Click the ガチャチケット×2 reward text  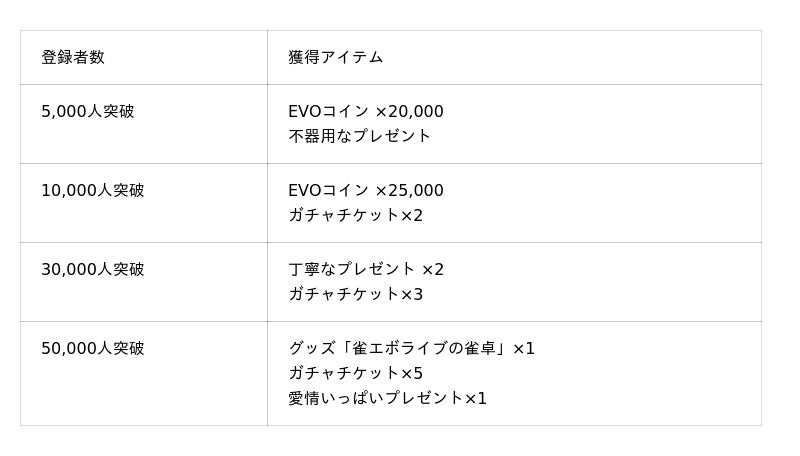(x=356, y=216)
